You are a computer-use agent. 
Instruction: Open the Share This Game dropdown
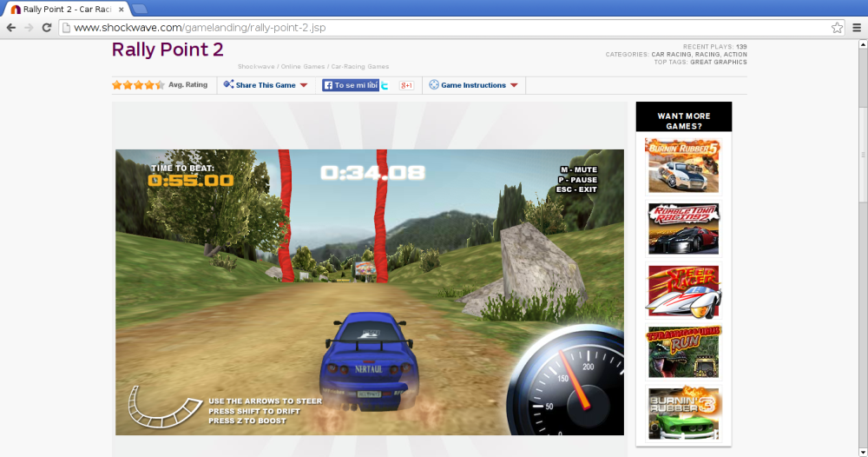pos(265,85)
